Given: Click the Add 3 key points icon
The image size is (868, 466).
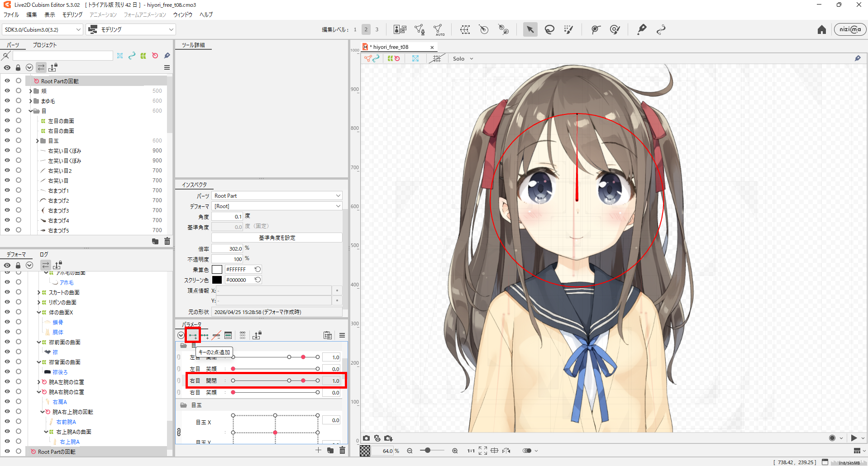Looking at the screenshot, I should (205, 336).
